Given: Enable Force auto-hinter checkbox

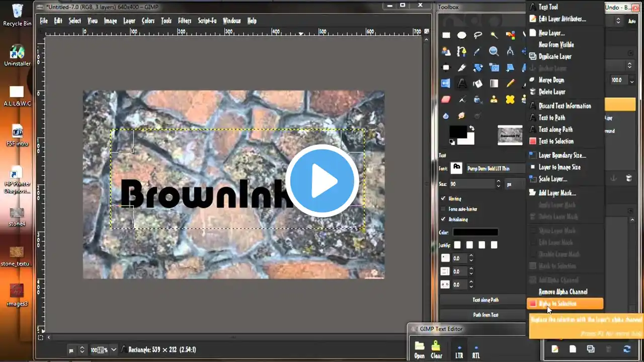Looking at the screenshot, I should (443, 209).
